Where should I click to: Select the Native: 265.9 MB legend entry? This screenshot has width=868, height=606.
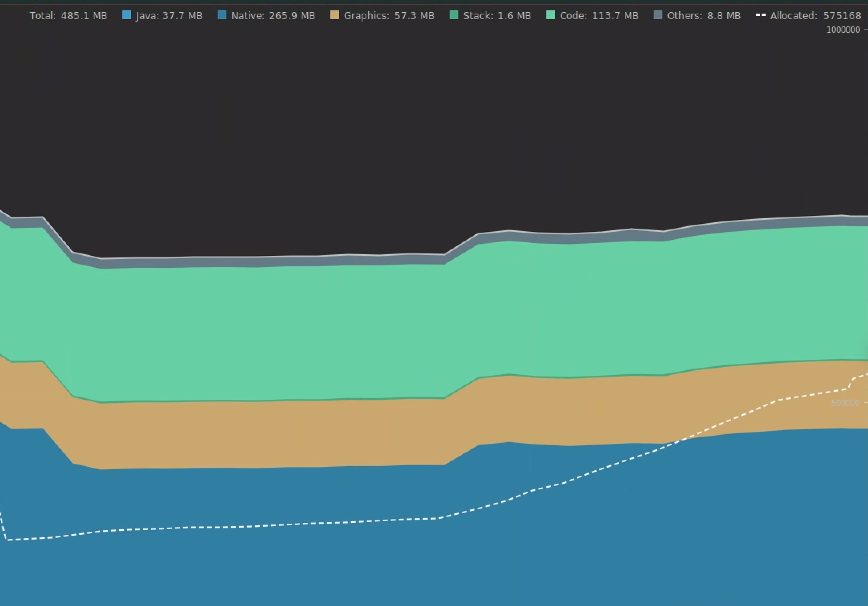(266, 16)
